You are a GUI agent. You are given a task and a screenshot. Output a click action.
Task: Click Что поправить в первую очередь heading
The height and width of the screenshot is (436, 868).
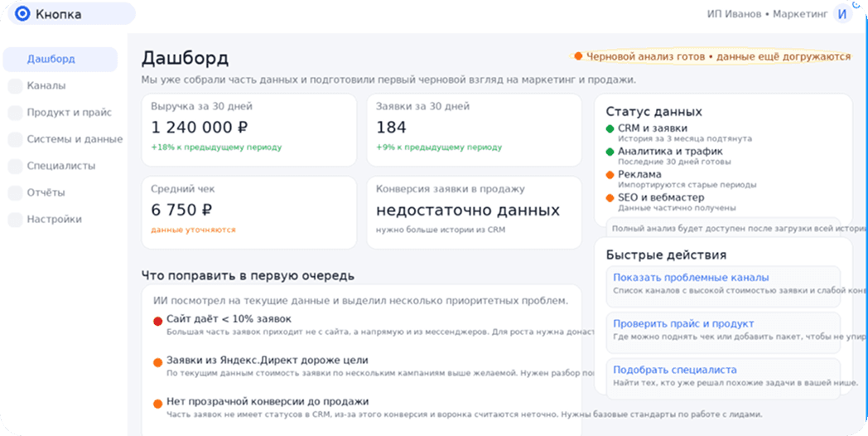click(248, 275)
